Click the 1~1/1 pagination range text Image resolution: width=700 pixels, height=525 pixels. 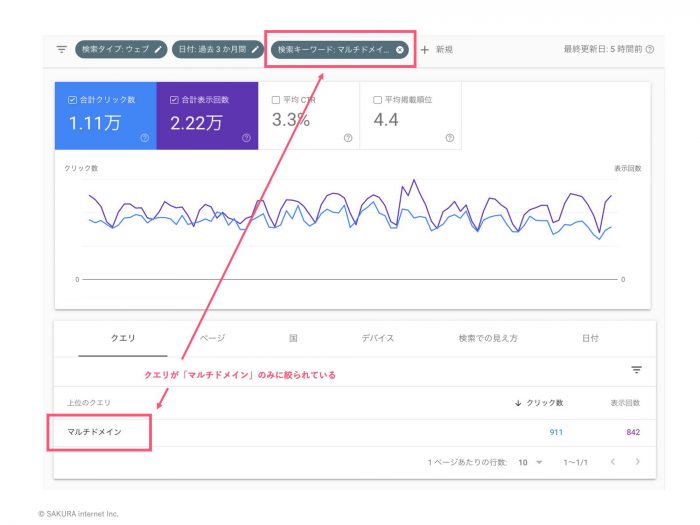(575, 462)
